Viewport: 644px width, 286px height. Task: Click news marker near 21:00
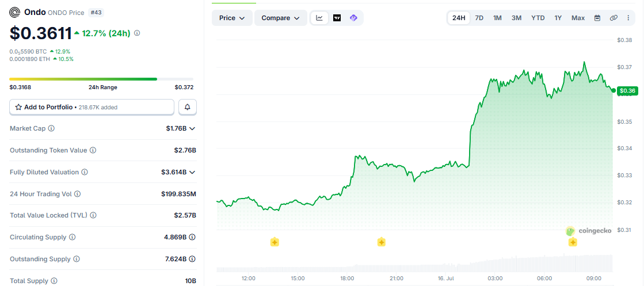(x=382, y=242)
